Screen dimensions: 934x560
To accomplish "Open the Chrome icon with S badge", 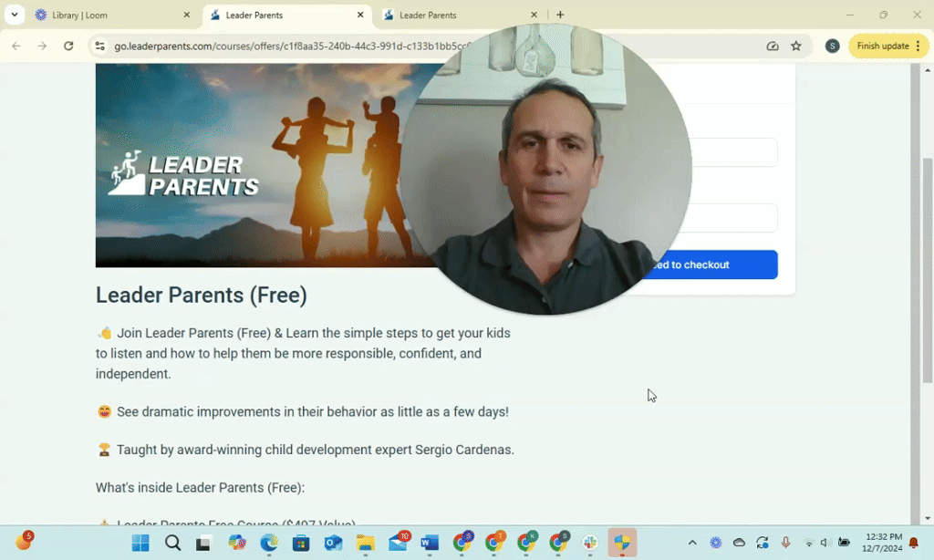I will [x=558, y=543].
